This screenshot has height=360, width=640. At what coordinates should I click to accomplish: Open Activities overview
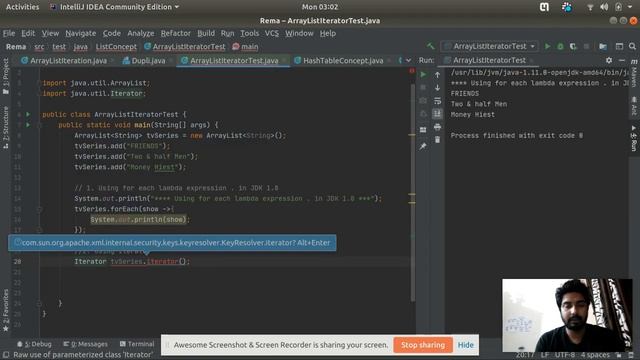[x=22, y=7]
